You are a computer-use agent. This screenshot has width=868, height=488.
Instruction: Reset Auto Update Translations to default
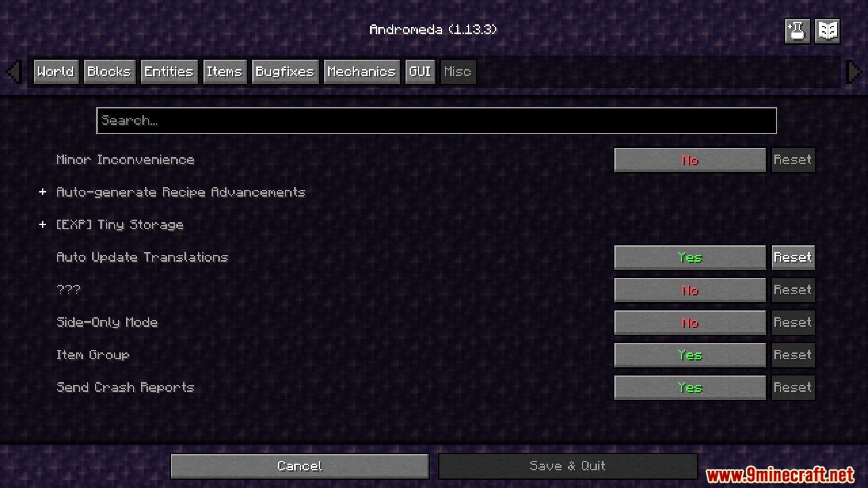[793, 257]
